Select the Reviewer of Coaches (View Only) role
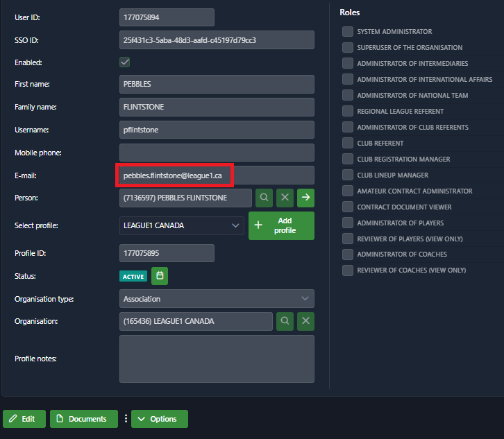The height and width of the screenshot is (439, 504). pos(348,270)
